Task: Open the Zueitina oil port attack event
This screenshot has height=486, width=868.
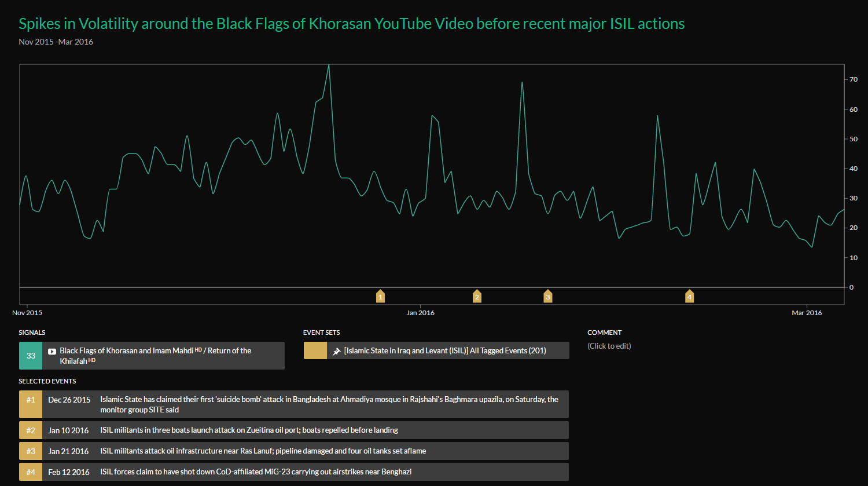Action: pyautogui.click(x=249, y=430)
